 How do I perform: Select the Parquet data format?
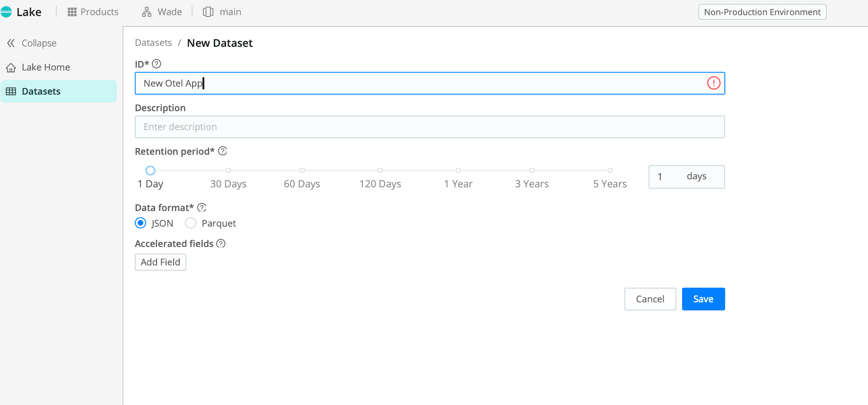click(x=191, y=223)
